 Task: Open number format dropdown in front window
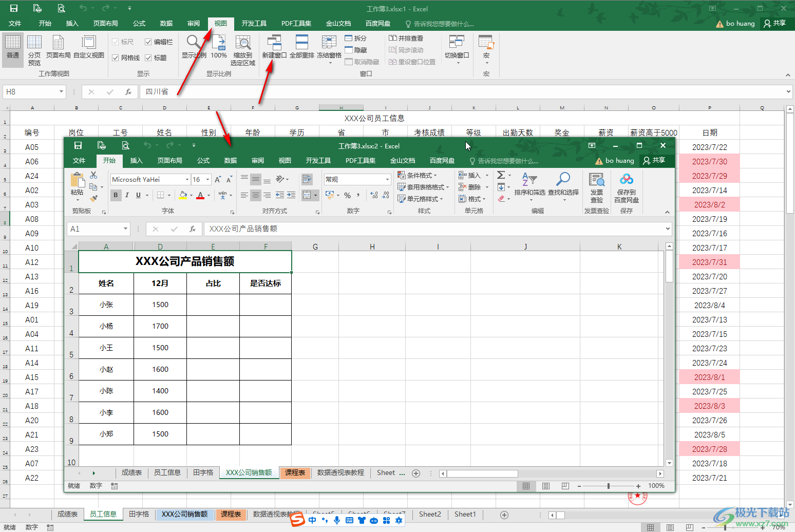click(387, 179)
